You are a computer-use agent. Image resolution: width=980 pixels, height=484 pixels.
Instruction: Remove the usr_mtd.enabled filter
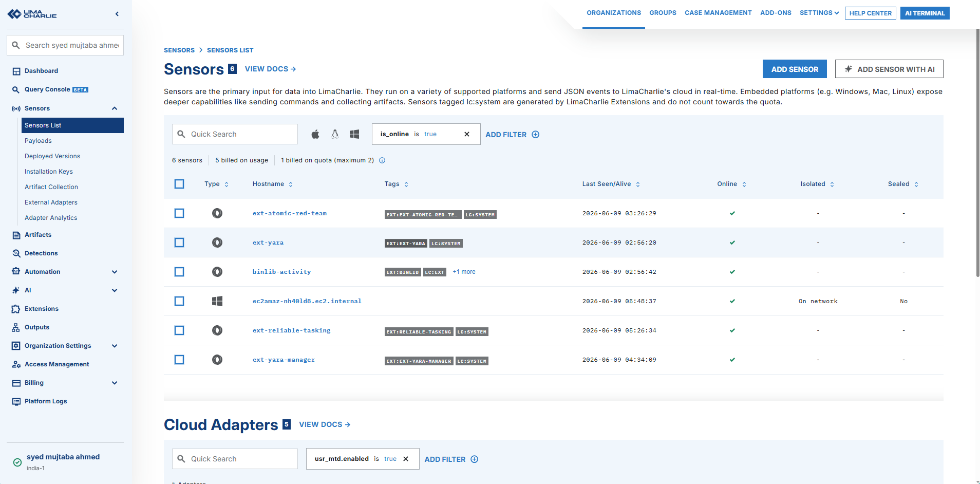pos(406,459)
